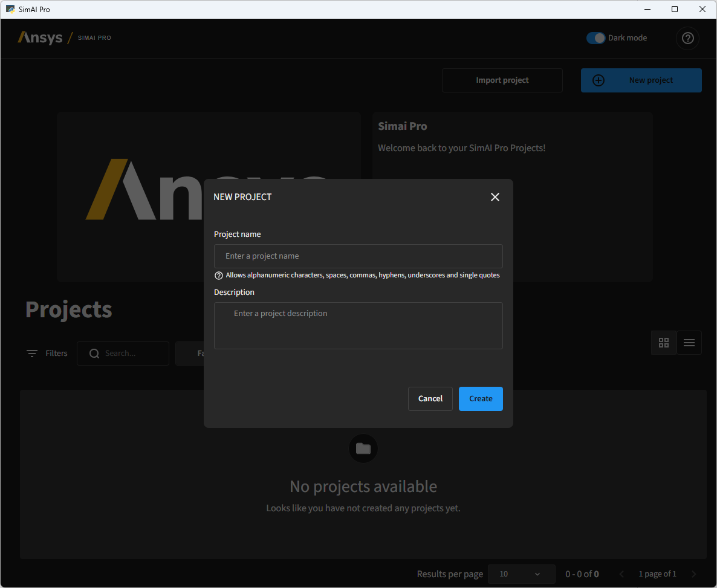Go to previous page of results
717x588 pixels.
(621, 574)
